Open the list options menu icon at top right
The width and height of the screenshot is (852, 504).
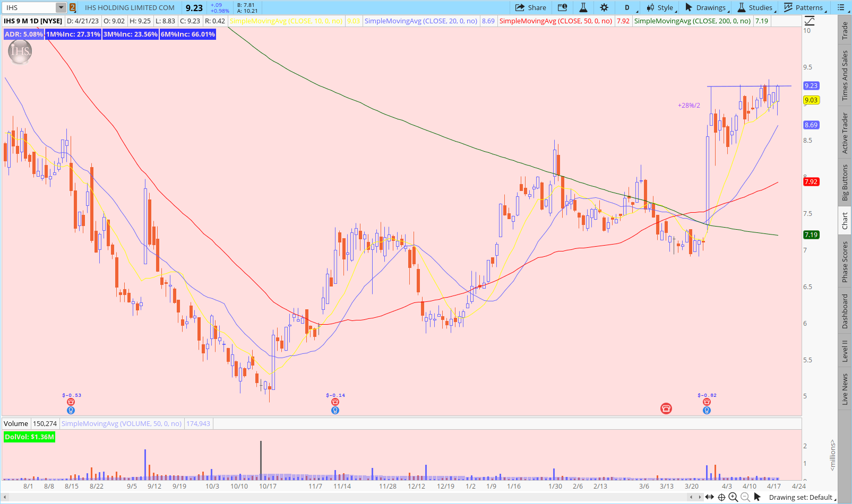point(841,7)
